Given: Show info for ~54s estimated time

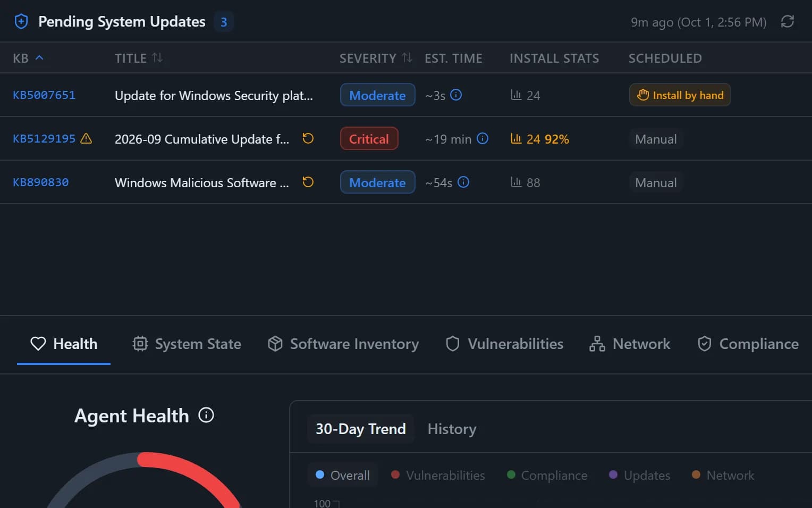Looking at the screenshot, I should (x=463, y=182).
